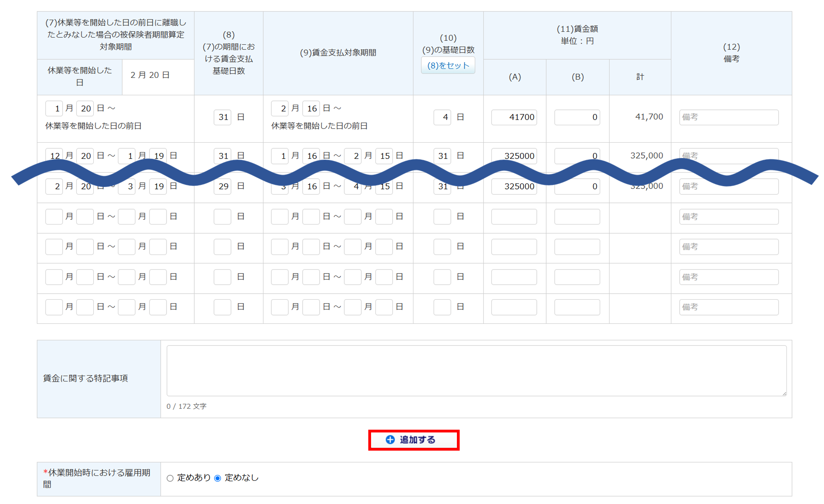Click first row wage (A) field showing 41700

tap(514, 117)
